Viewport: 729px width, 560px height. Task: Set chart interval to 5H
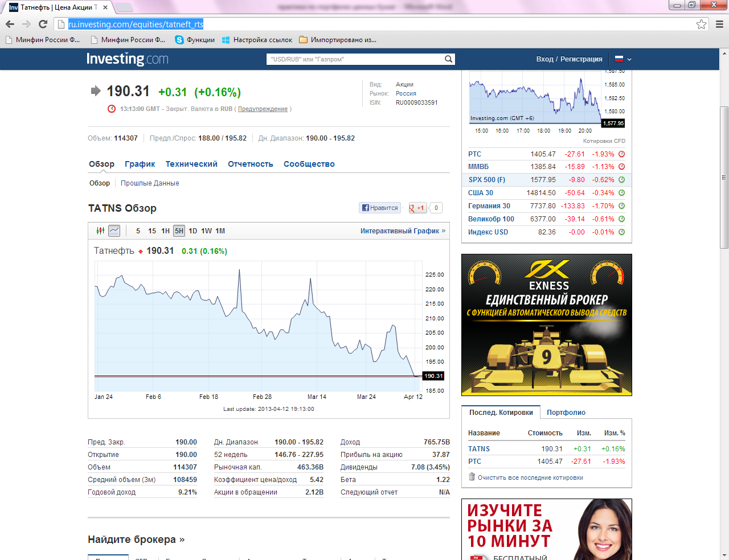[x=179, y=231]
